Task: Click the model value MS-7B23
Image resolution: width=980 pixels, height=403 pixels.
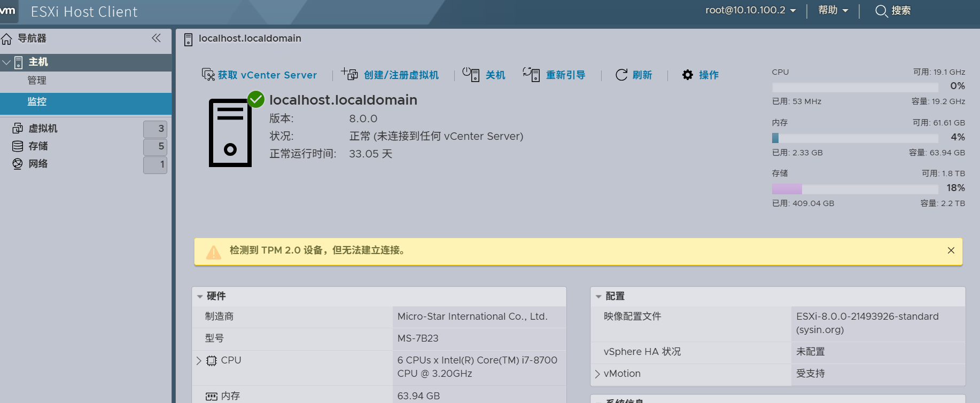Action: pyautogui.click(x=418, y=338)
